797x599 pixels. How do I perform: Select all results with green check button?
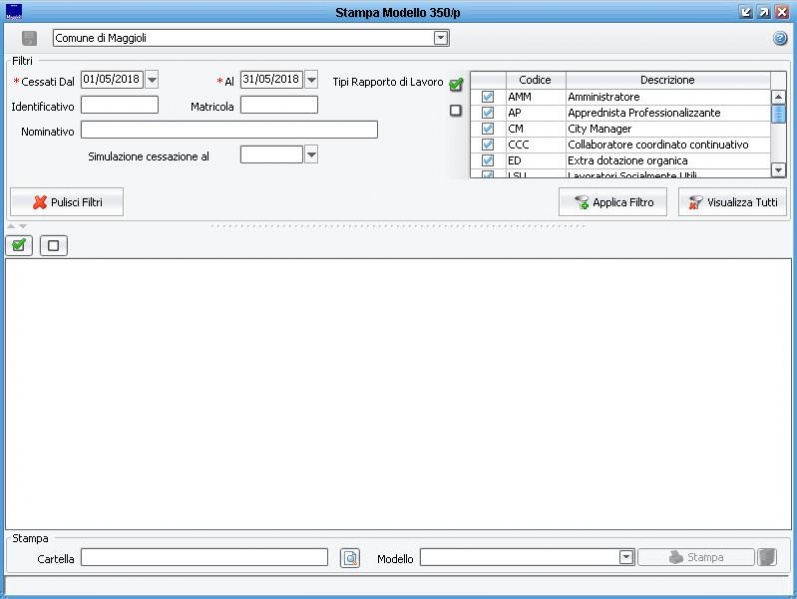[x=19, y=246]
